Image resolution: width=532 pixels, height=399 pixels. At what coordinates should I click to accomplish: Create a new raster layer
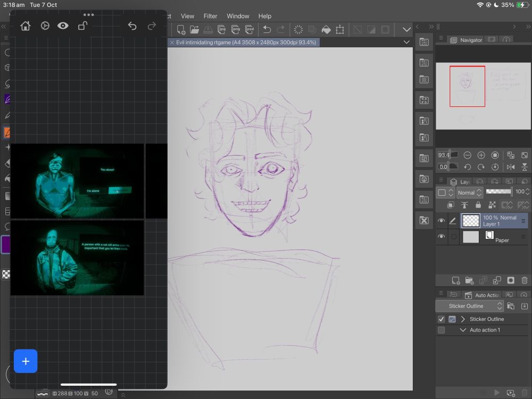[455, 280]
